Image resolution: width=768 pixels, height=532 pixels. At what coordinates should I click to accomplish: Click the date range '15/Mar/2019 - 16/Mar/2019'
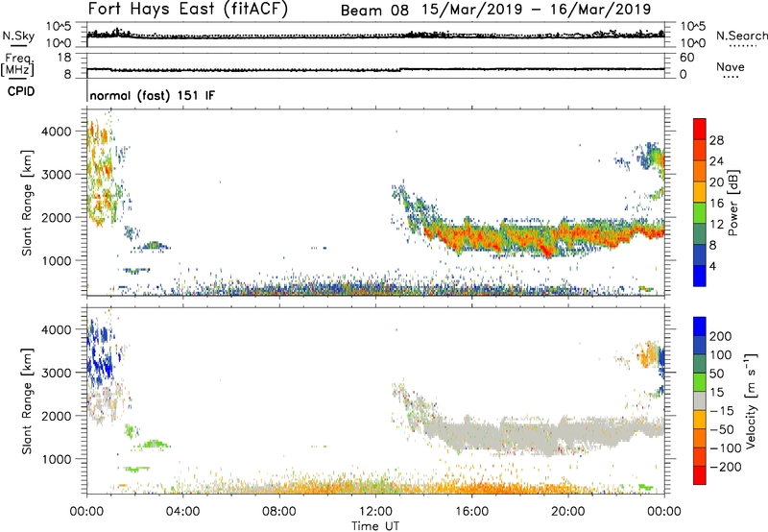coord(537,10)
